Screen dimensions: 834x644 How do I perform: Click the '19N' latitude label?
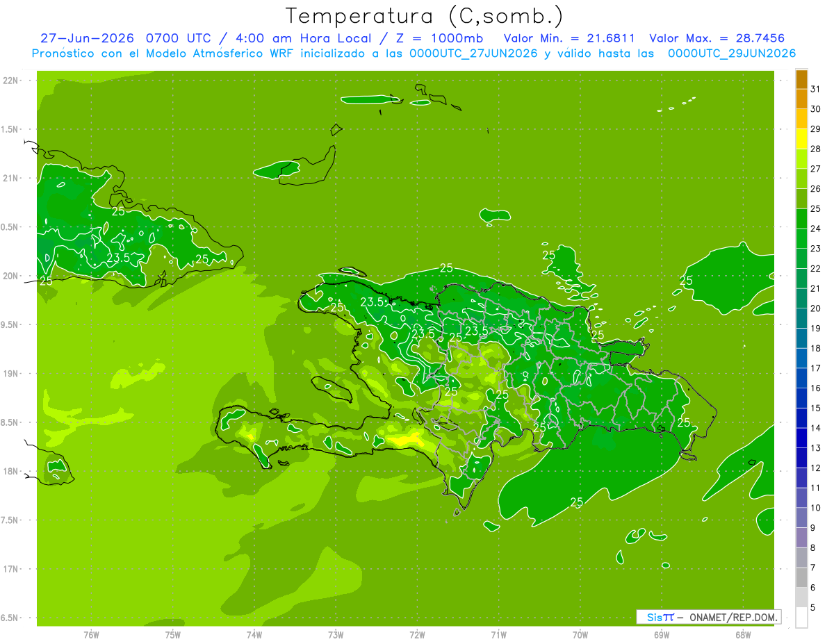pyautogui.click(x=10, y=374)
